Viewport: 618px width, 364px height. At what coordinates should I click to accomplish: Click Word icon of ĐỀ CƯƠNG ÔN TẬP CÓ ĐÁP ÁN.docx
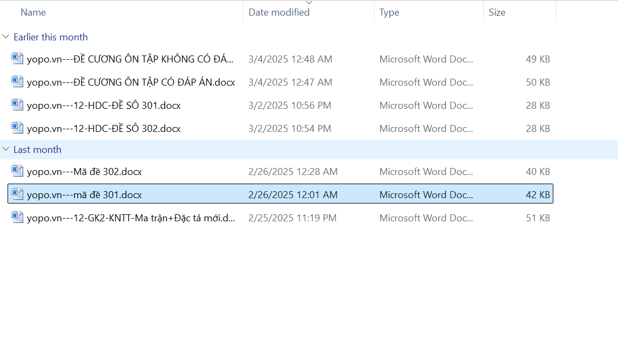[x=17, y=82]
